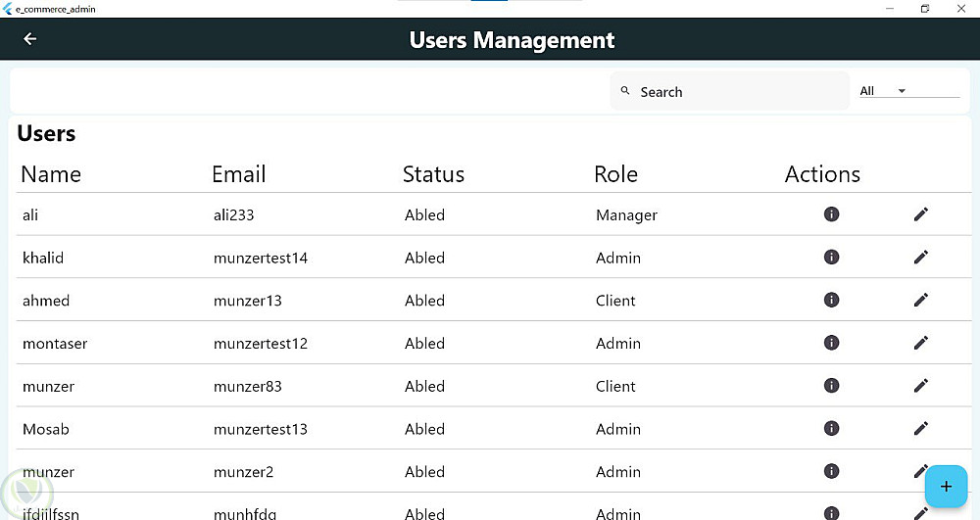Edit user ali with pencil icon
This screenshot has width=980, height=520.
(x=920, y=213)
